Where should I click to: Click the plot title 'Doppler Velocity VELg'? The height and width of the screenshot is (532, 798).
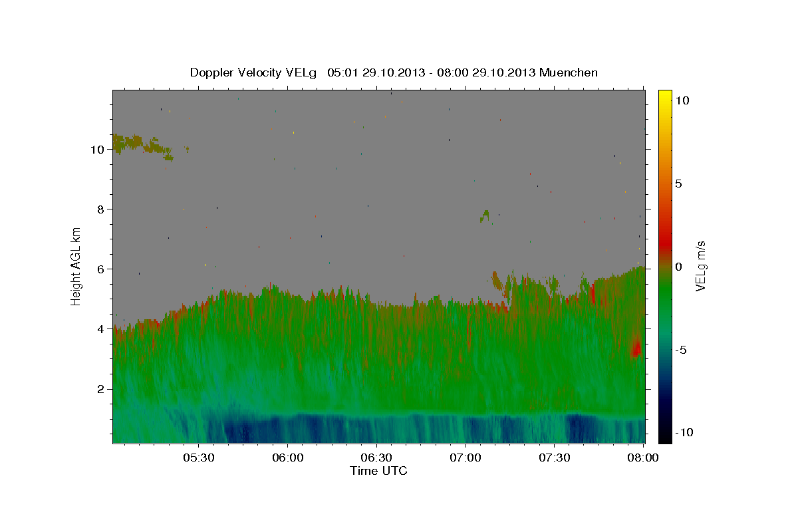pyautogui.click(x=254, y=72)
